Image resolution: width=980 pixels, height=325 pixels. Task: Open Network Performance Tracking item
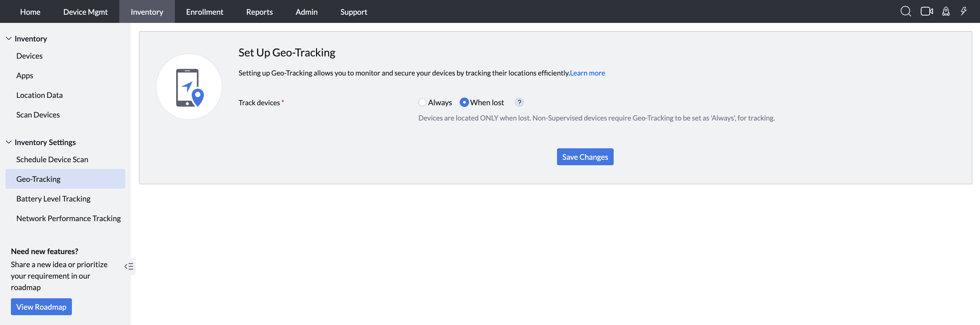(68, 218)
